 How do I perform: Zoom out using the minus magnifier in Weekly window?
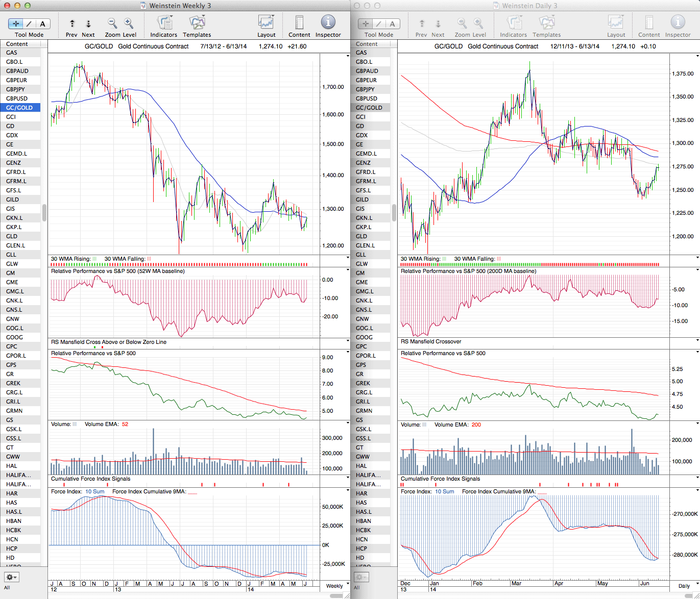112,23
